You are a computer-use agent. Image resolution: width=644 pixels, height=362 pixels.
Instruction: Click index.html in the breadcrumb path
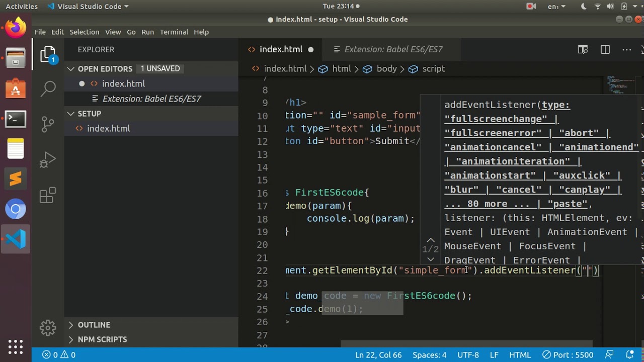pos(285,69)
